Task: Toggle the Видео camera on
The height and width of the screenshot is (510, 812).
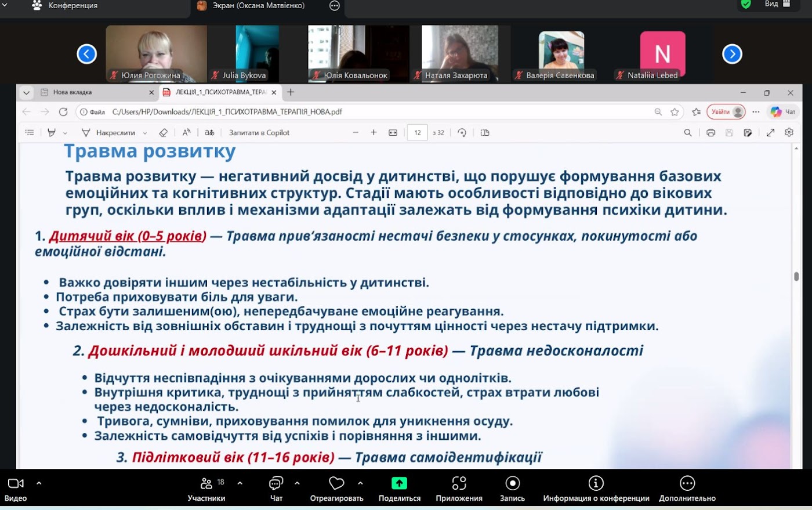Action: pyautogui.click(x=16, y=489)
